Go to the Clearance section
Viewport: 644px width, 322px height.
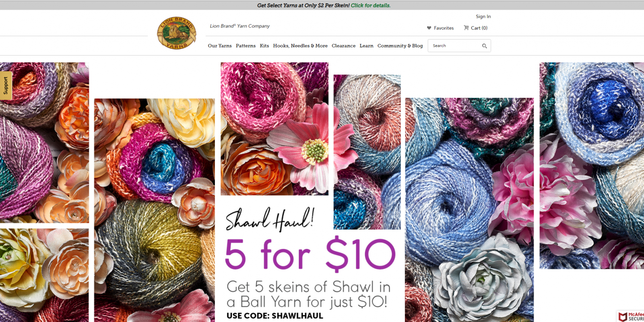(x=343, y=46)
